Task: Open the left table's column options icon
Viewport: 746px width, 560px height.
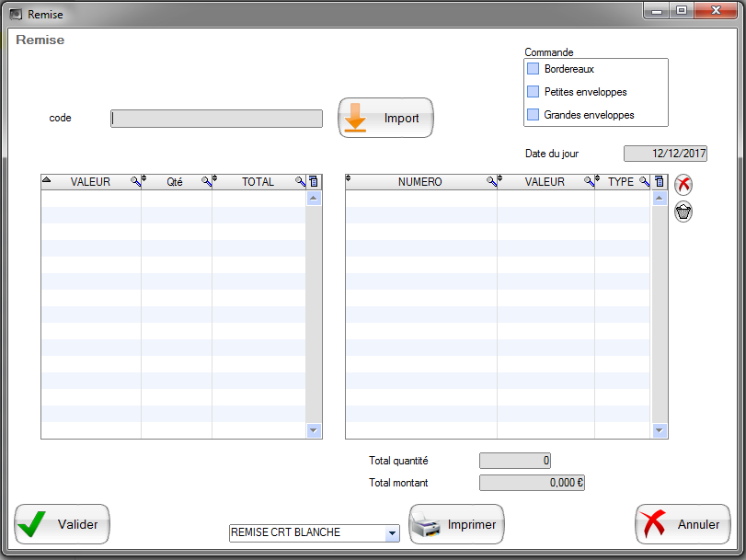Action: pyautogui.click(x=314, y=182)
